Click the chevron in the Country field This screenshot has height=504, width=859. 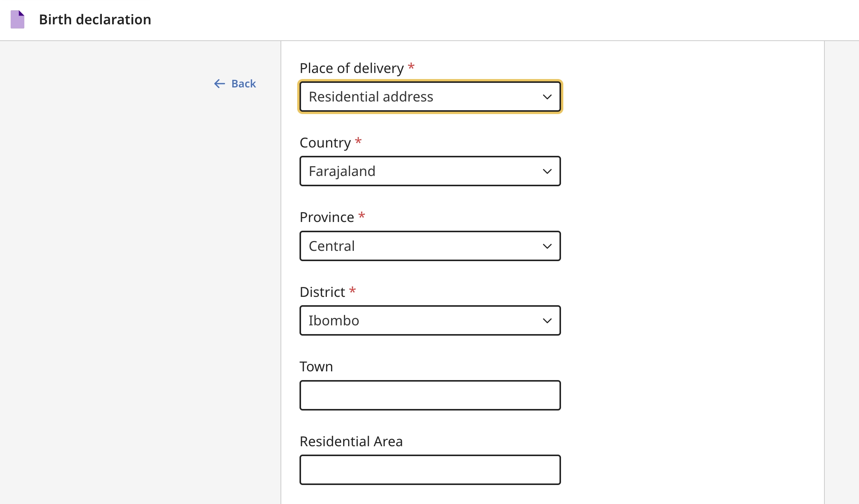tap(547, 171)
